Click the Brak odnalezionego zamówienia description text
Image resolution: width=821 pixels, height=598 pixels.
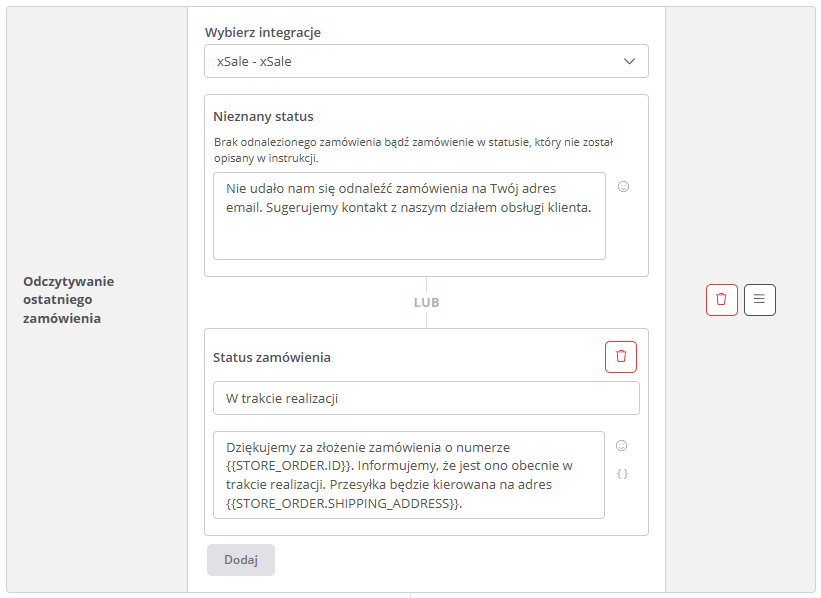pyautogui.click(x=414, y=151)
